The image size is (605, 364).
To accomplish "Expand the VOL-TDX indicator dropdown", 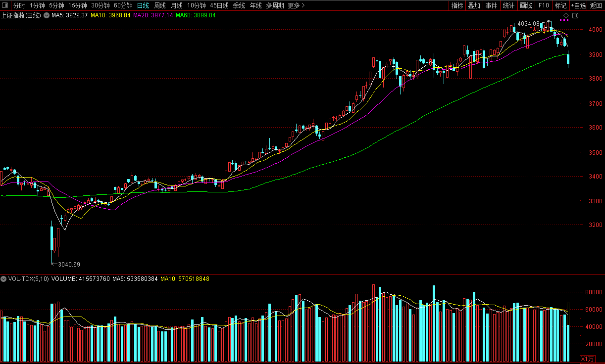I will click(4, 279).
